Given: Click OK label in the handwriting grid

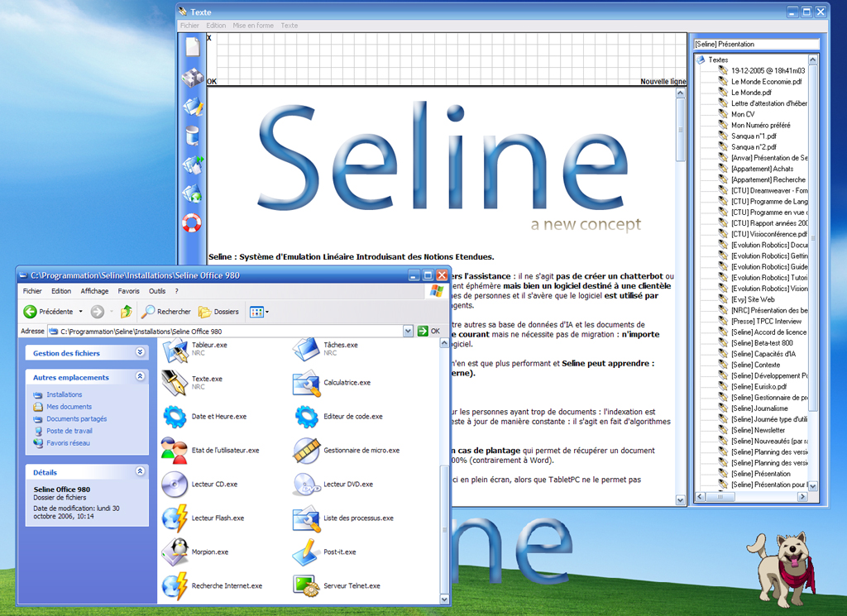Looking at the screenshot, I should click(x=212, y=82).
